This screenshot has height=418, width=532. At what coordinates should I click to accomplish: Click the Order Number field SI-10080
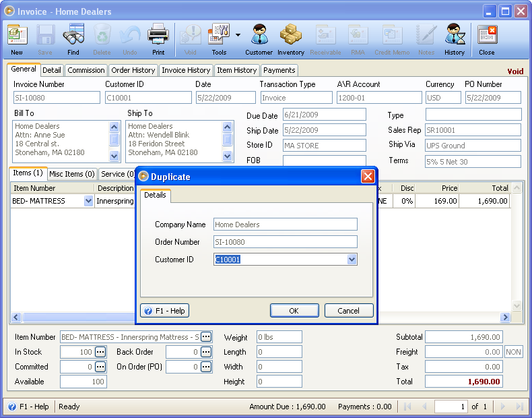click(286, 242)
